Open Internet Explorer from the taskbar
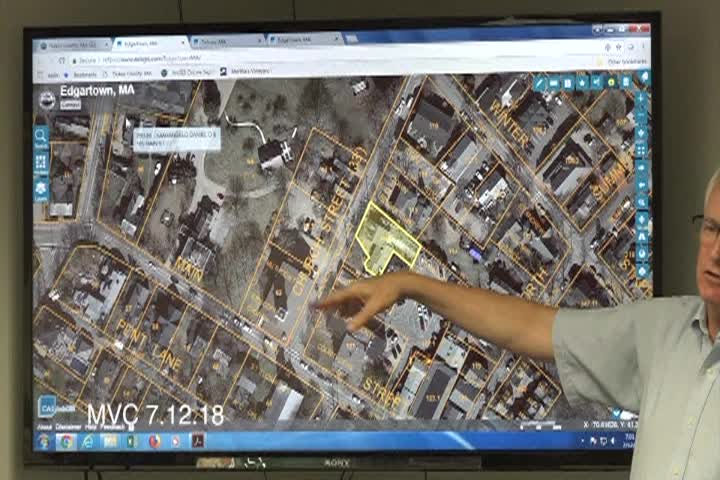 [x=88, y=441]
